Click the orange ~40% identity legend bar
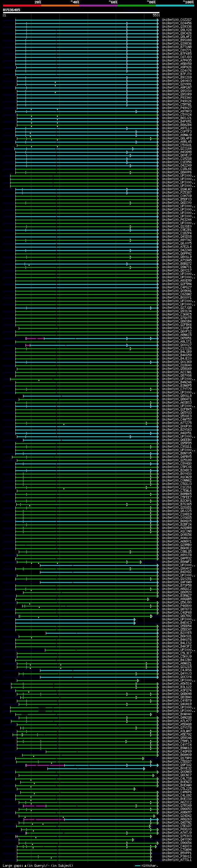 pos(60,6)
